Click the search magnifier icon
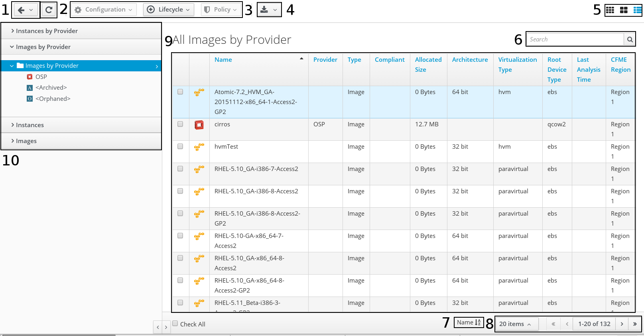 [x=630, y=39]
